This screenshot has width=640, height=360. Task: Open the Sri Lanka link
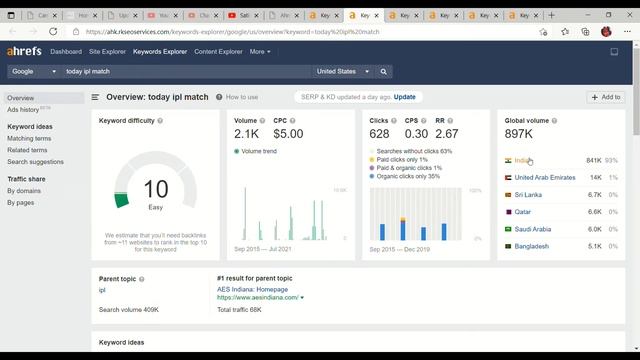click(x=528, y=195)
